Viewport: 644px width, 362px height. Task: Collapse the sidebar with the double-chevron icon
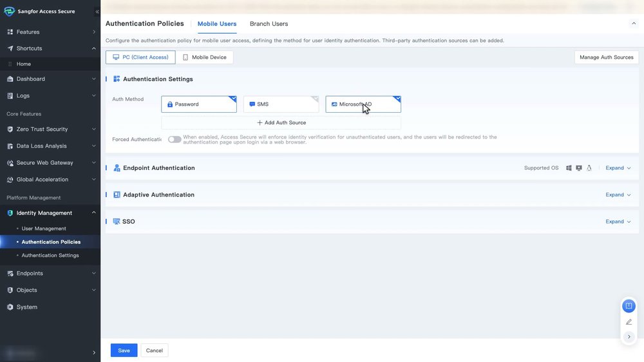click(x=97, y=12)
